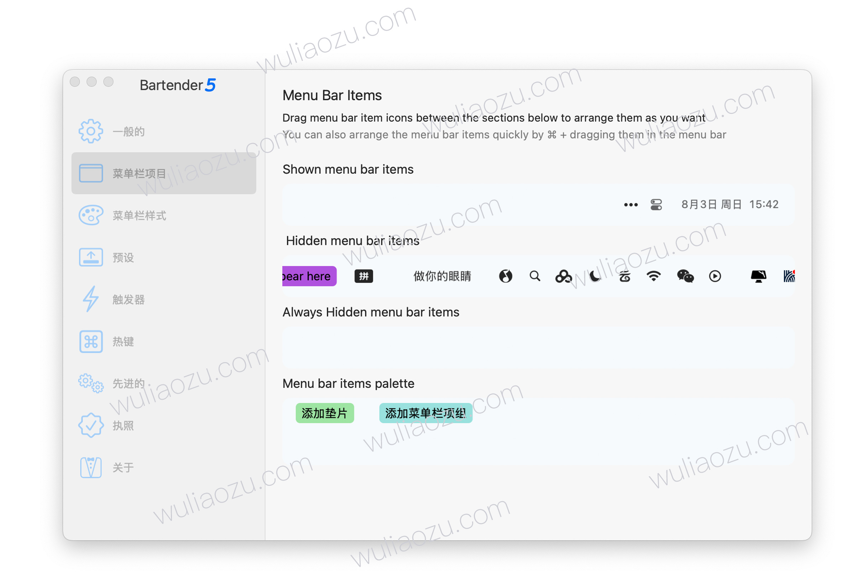Select the Now Playing play-circle icon

(715, 276)
